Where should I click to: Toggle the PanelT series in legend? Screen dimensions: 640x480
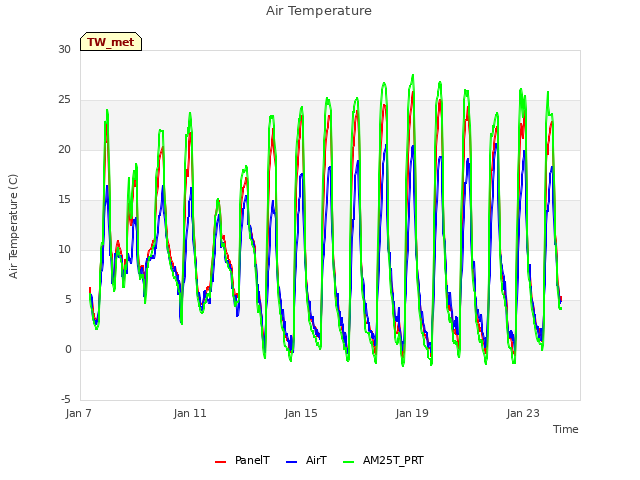pos(242,460)
